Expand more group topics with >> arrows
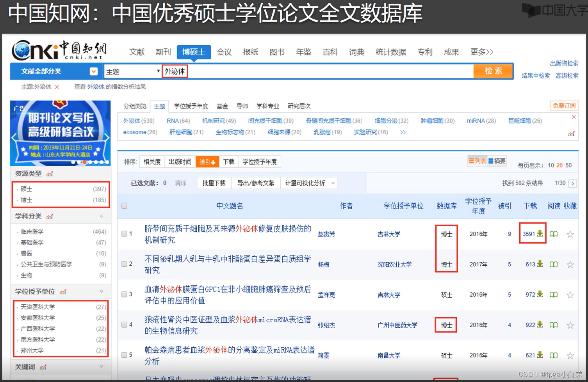 tap(403, 132)
